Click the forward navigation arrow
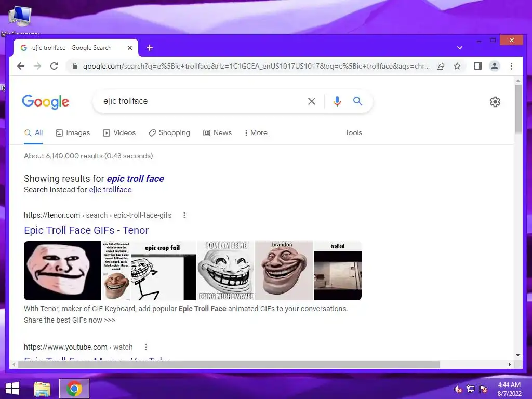Viewport: 532px width, 399px height. tap(37, 66)
